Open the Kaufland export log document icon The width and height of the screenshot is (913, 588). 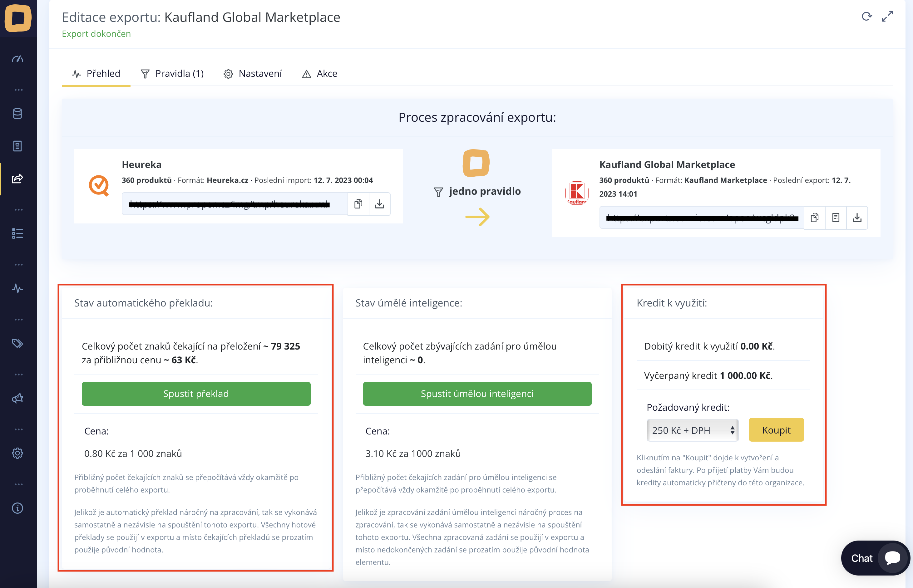coord(836,218)
